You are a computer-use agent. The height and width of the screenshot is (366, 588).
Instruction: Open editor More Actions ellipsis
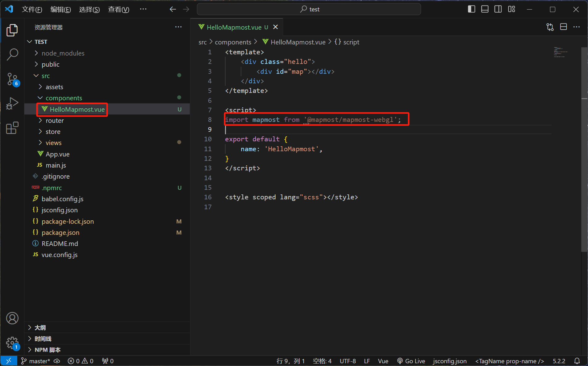tap(577, 27)
